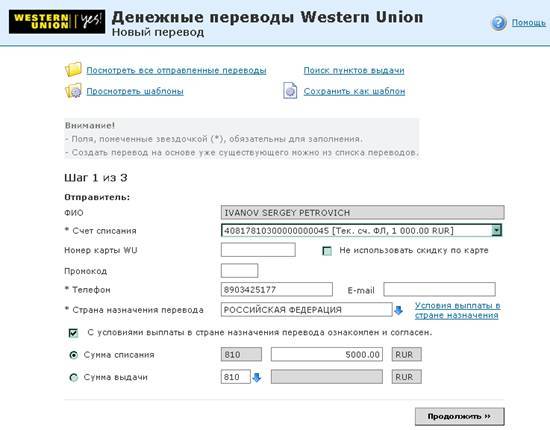Click the Шаг 1 из 3 heading
Screen dimensions: 550x430
tap(95, 178)
